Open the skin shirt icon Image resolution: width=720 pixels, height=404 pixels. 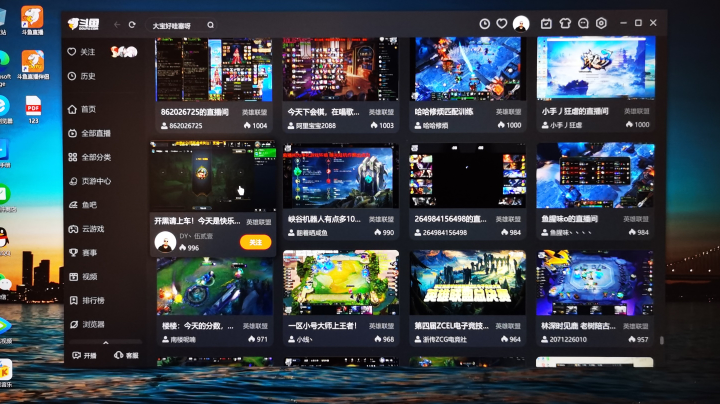[565, 23]
